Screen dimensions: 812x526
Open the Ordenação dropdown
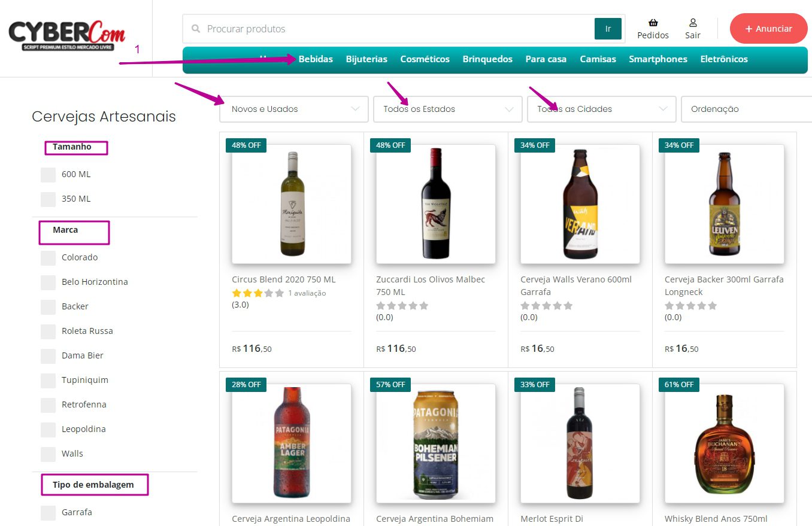[x=747, y=109]
